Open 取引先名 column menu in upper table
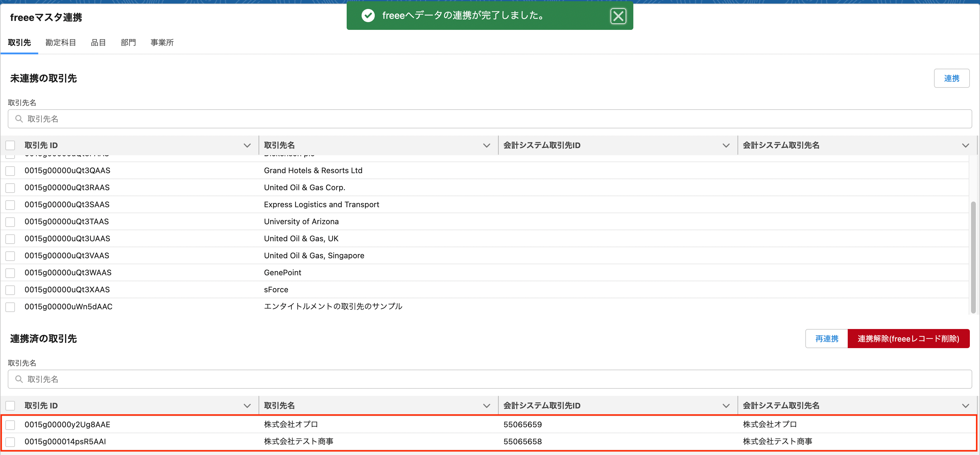The image size is (980, 455). click(486, 145)
